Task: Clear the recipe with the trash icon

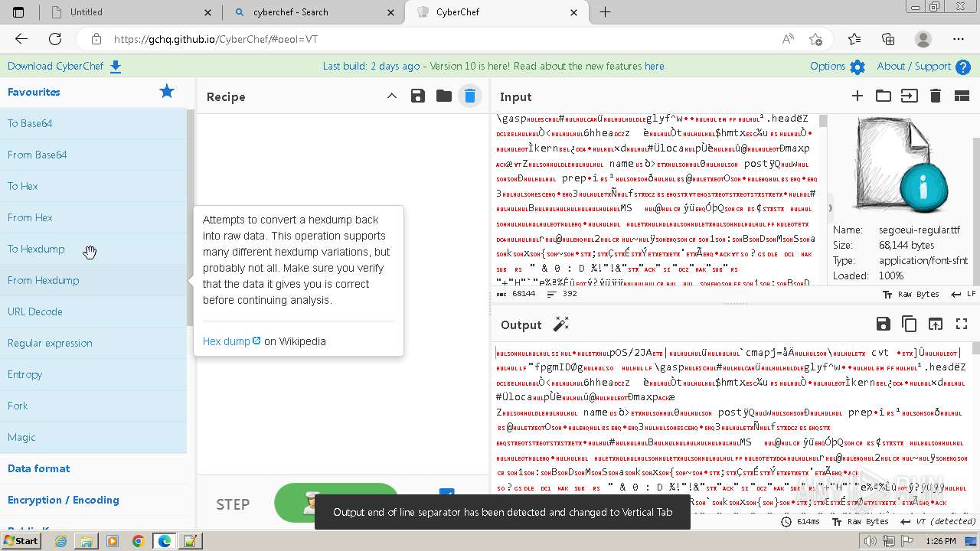Action: pos(470,96)
